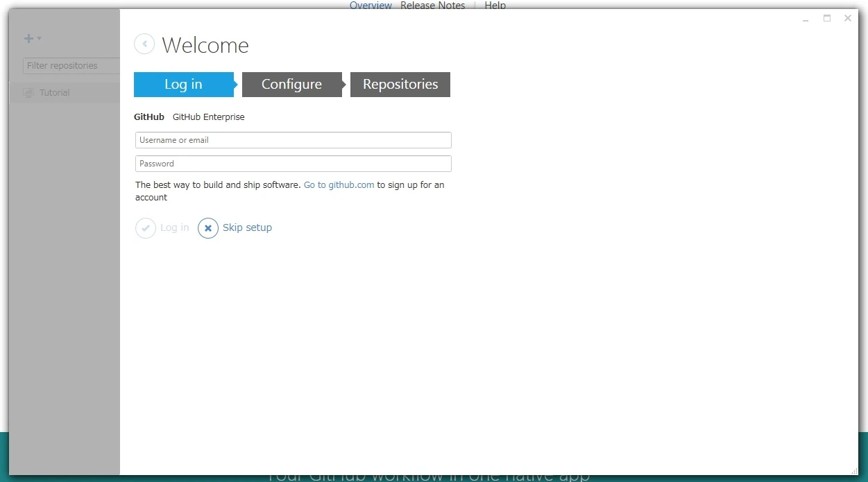Viewport: 868px width, 482px height.
Task: Focus the Username or email field
Action: coord(293,140)
